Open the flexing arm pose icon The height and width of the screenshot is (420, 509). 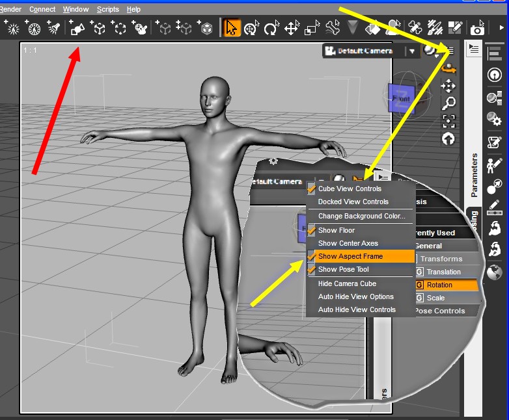coord(494,229)
